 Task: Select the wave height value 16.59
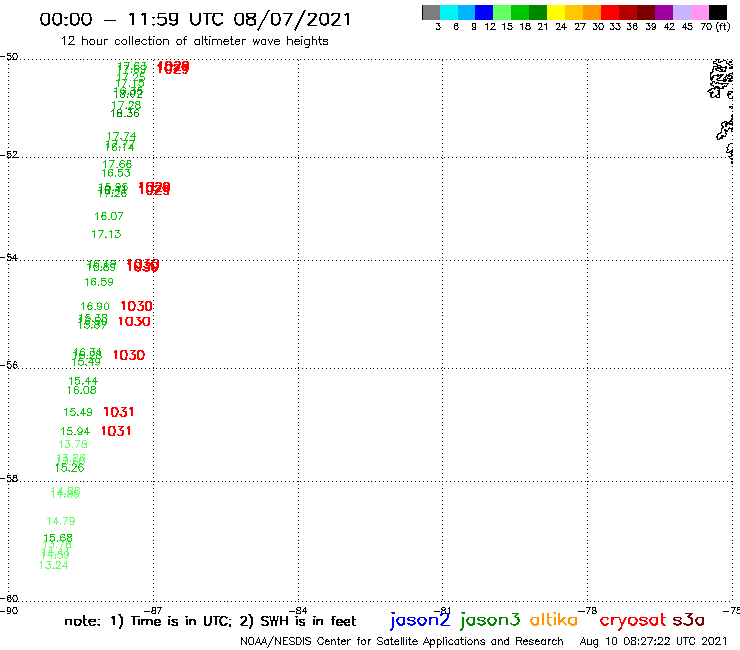coord(99,282)
